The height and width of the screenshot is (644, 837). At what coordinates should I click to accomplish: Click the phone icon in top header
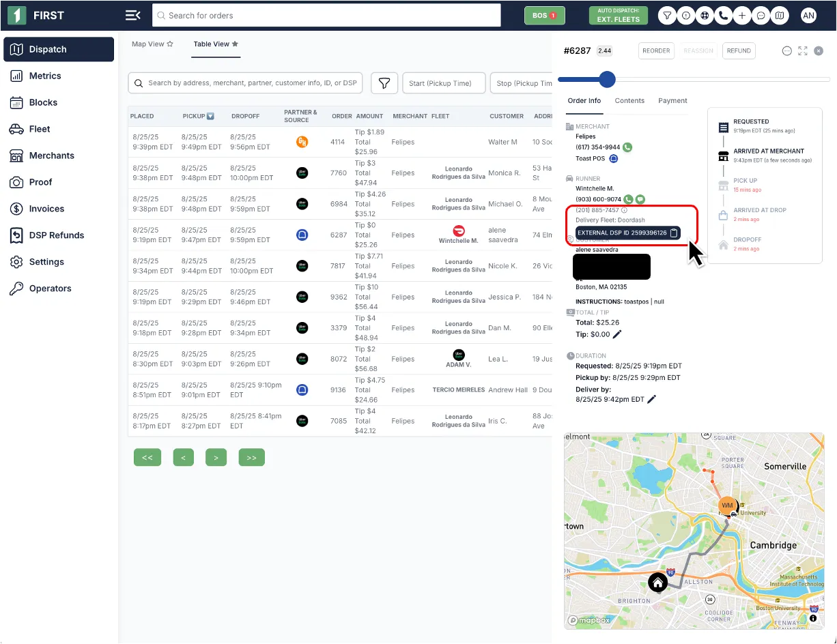724,16
